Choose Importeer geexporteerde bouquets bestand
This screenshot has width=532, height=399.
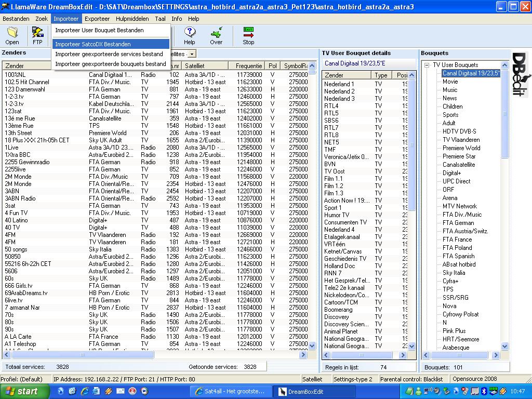(x=111, y=64)
